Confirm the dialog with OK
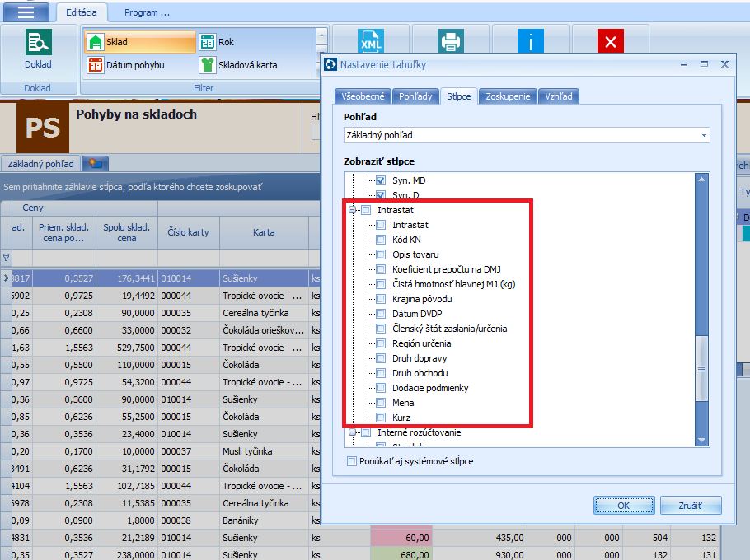Image resolution: width=750 pixels, height=560 pixels. (624, 506)
